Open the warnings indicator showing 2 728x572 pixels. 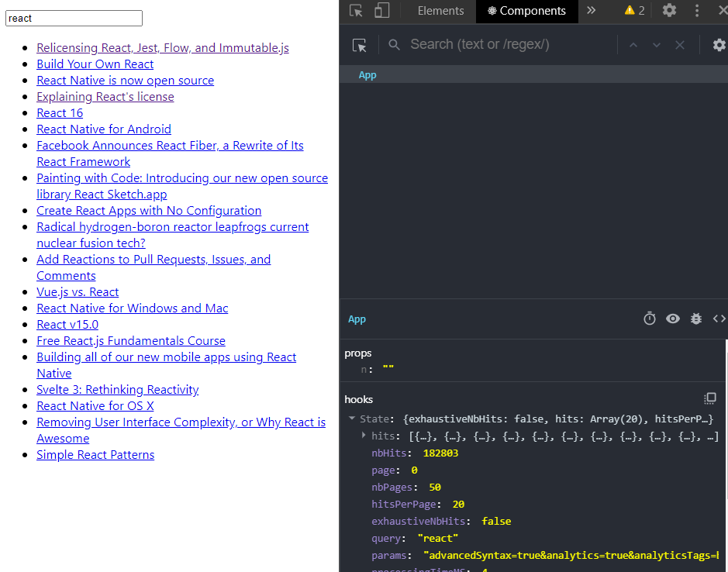coord(635,11)
